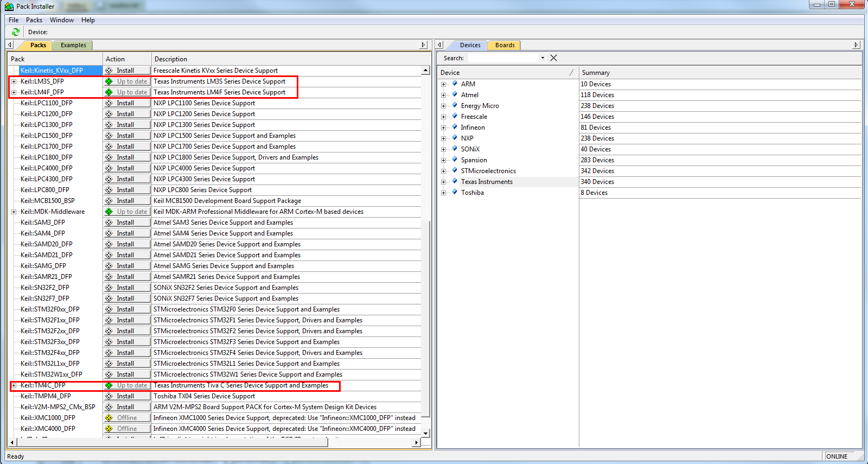Click the diamond icon beside Spansion
The height and width of the screenshot is (464, 868).
point(455,160)
